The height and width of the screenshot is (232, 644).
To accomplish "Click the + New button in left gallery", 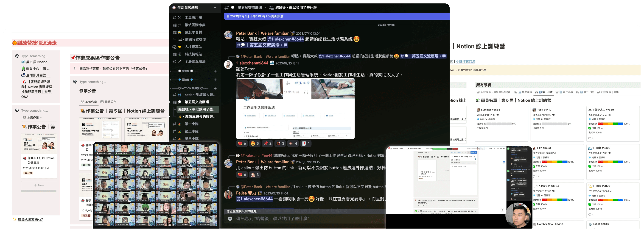I will point(39,185).
